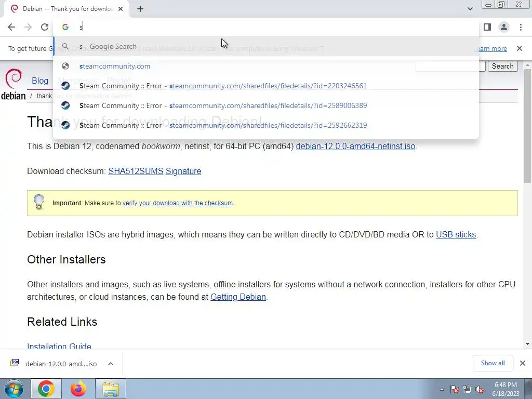This screenshot has width=532, height=399.
Task: Click the ISO file icon in downloads shelf
Action: pyautogui.click(x=15, y=363)
